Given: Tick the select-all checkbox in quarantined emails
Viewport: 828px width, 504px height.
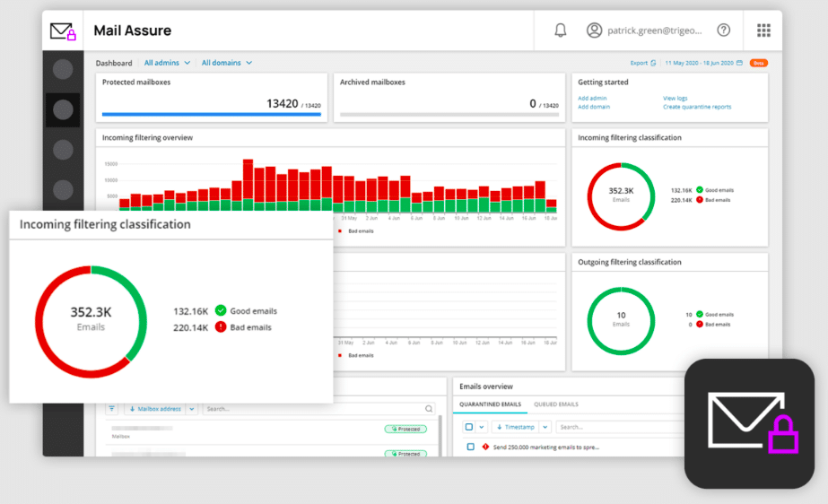Looking at the screenshot, I should (469, 426).
